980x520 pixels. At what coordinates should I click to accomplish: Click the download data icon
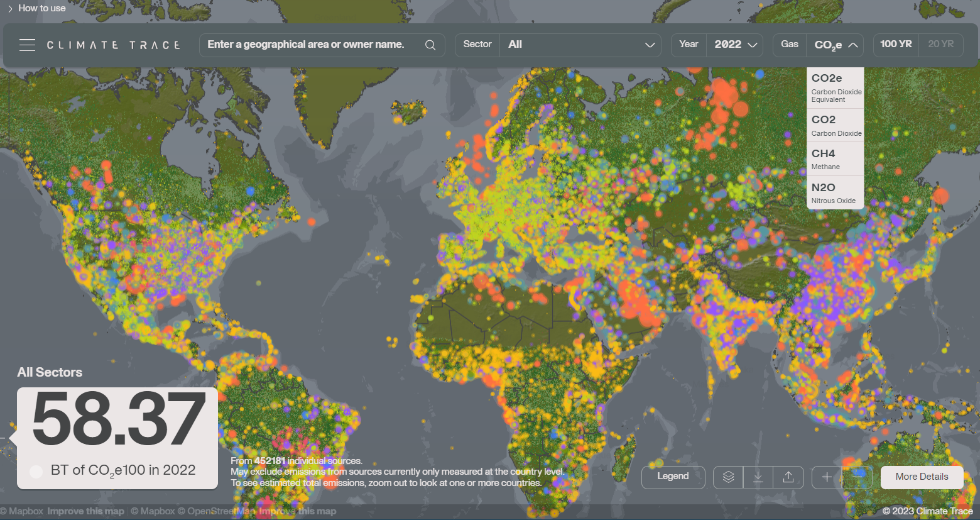tap(758, 477)
